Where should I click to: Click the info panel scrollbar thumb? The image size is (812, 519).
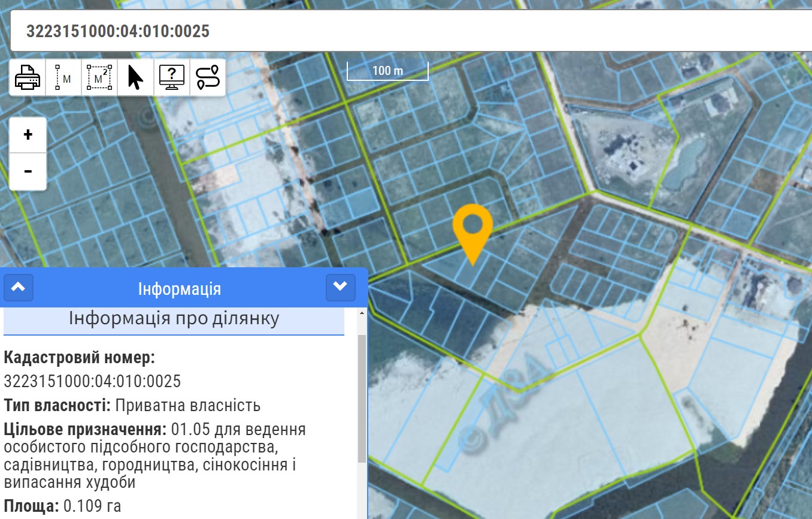362,399
